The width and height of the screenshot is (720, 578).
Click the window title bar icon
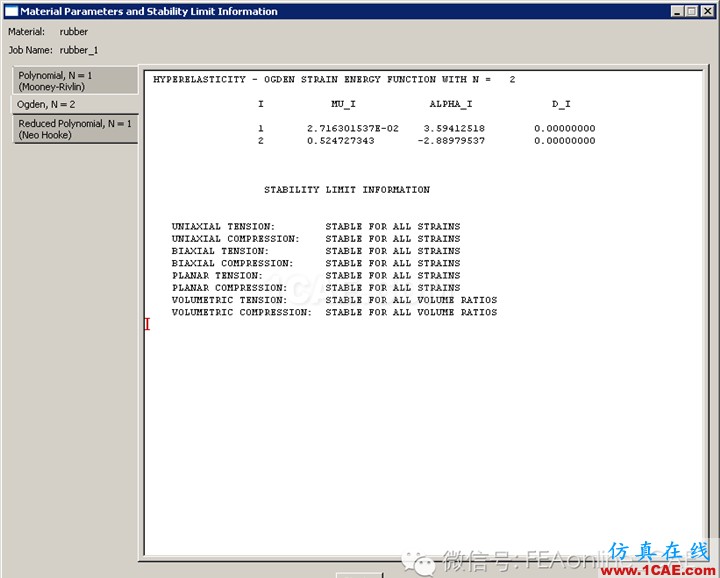point(11,11)
